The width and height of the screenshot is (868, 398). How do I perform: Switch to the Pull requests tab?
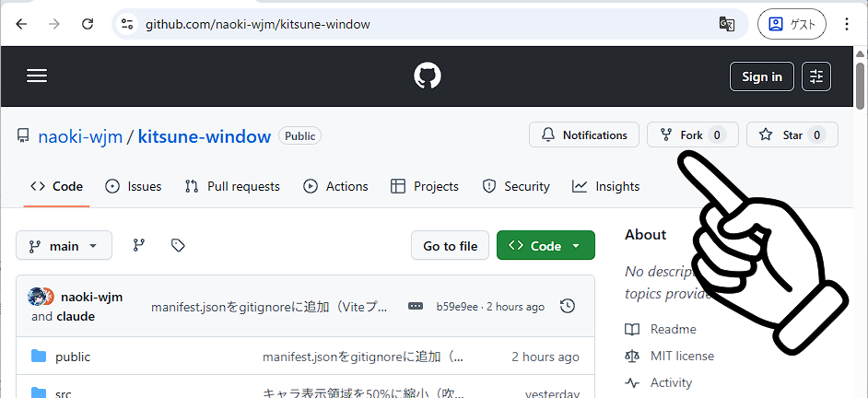click(232, 186)
